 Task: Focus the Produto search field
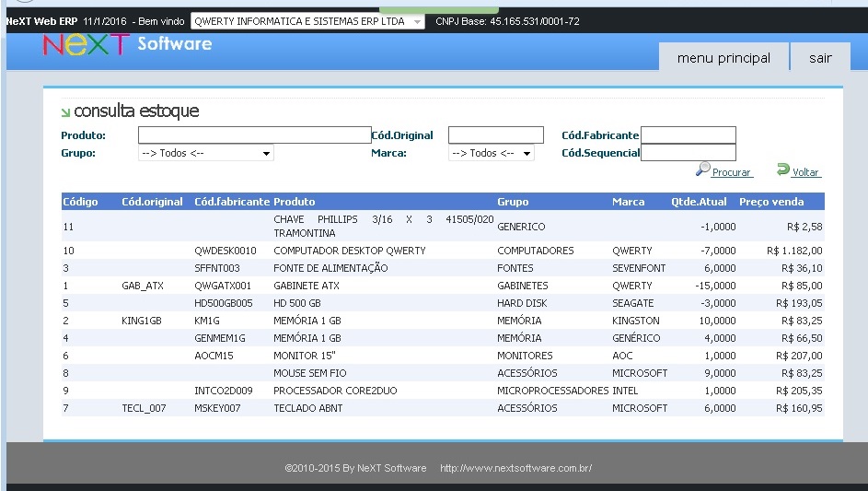click(255, 135)
